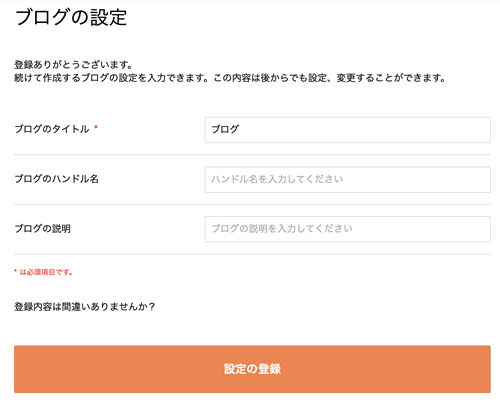This screenshot has height=403, width=500.
Task: Focus the ブログのハンドル名 input field
Action: pos(347,180)
